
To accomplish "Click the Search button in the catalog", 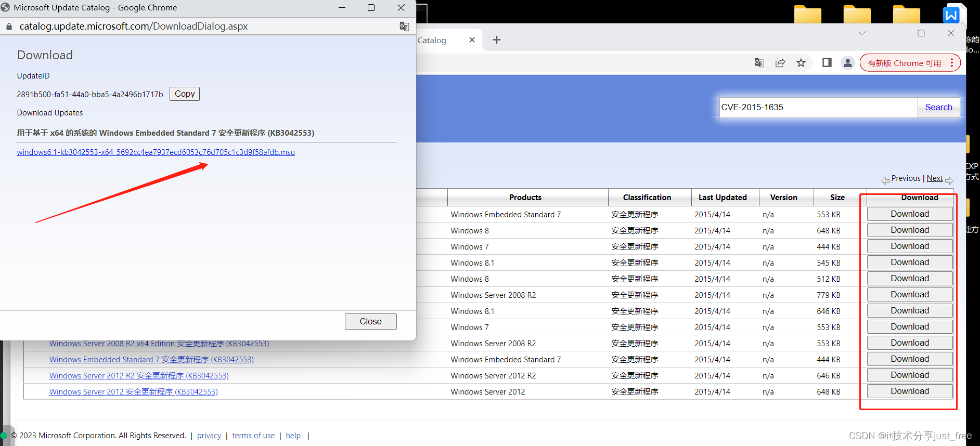I will [x=939, y=107].
